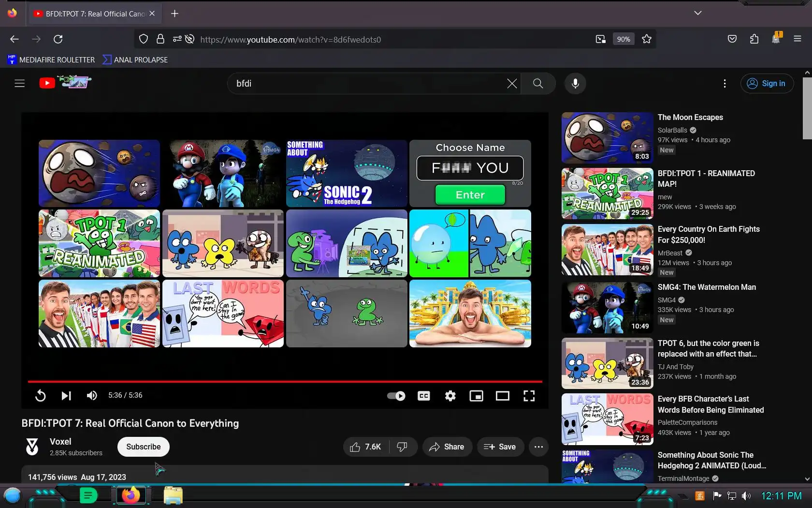Skip to the next video
Viewport: 812px width, 508px height.
pos(66,396)
